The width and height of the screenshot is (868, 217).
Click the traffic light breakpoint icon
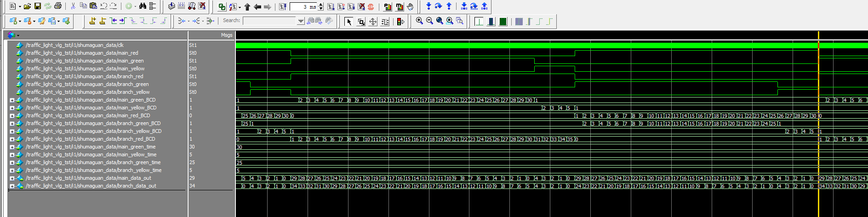pos(400,22)
